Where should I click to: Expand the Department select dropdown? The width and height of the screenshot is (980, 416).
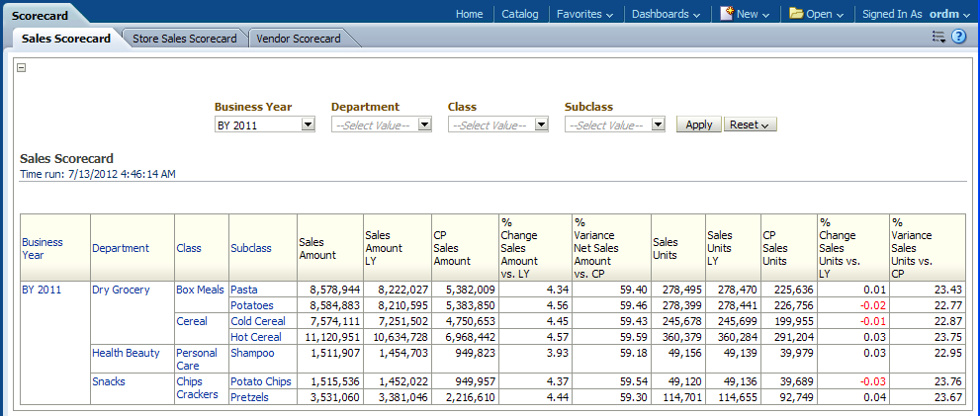point(424,125)
